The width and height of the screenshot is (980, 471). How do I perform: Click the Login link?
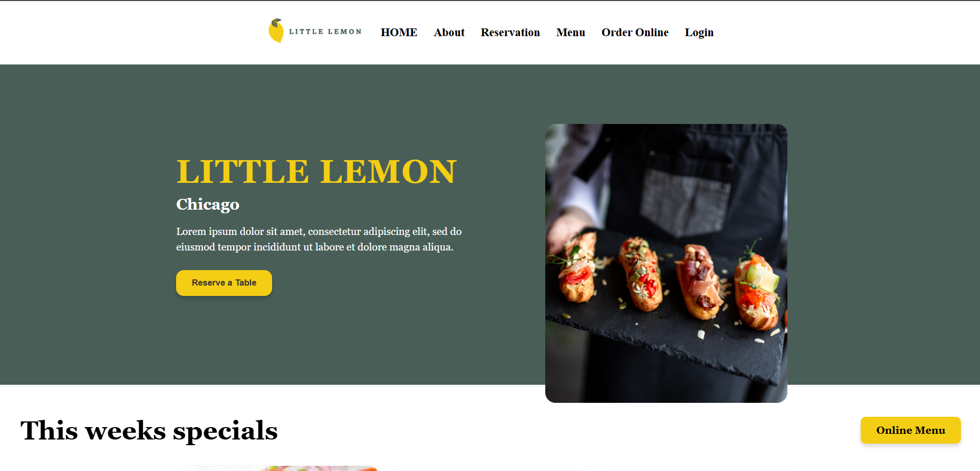tap(699, 32)
